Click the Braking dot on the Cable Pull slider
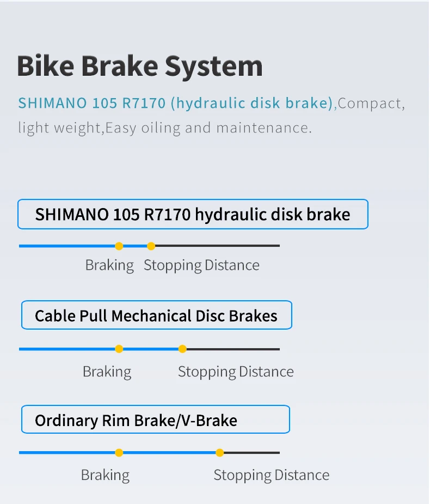This screenshot has height=504, width=430. pyautogui.click(x=119, y=349)
